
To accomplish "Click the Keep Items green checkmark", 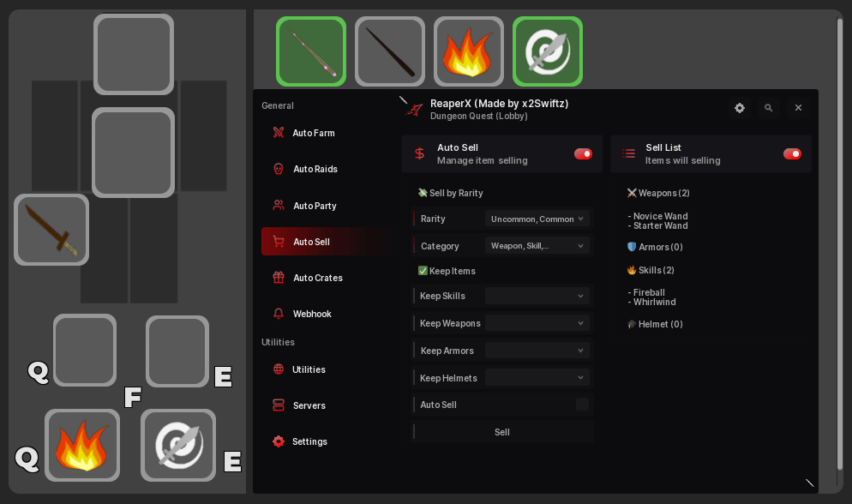I will [x=423, y=271].
